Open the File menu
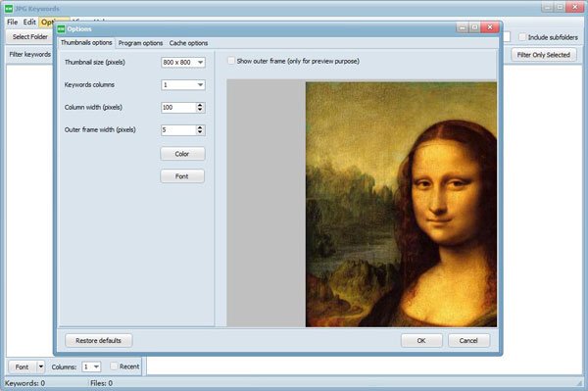 pos(13,23)
